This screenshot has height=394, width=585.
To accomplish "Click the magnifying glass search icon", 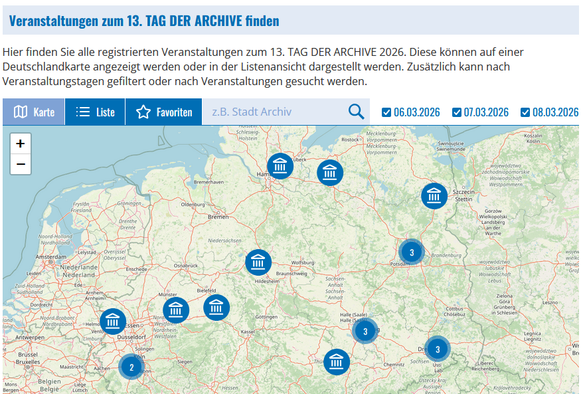I will point(356,112).
